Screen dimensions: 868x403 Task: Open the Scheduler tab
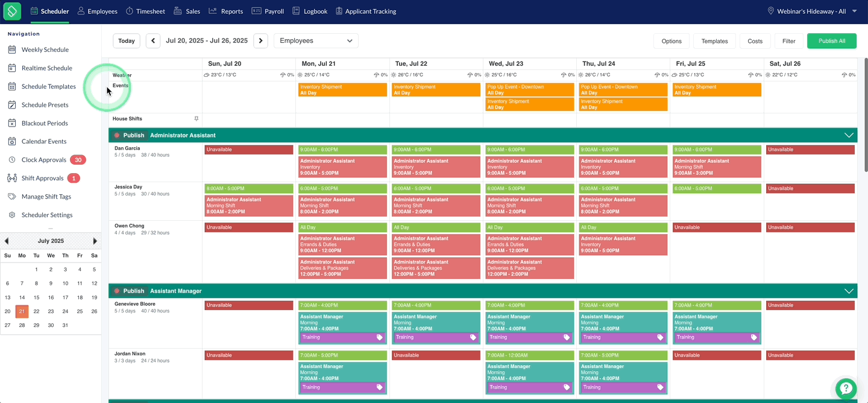49,11
